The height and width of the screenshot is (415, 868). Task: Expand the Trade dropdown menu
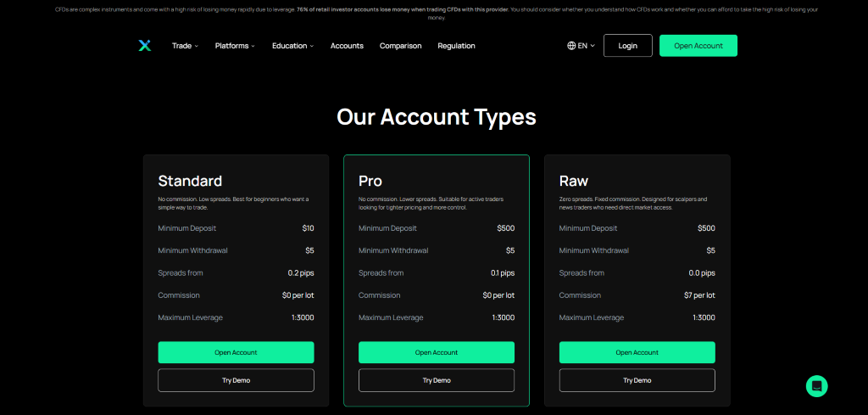[185, 46]
